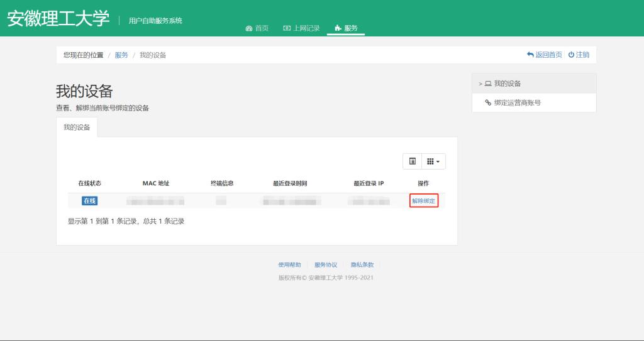Open the 使用帮助 footer link

[x=289, y=265]
